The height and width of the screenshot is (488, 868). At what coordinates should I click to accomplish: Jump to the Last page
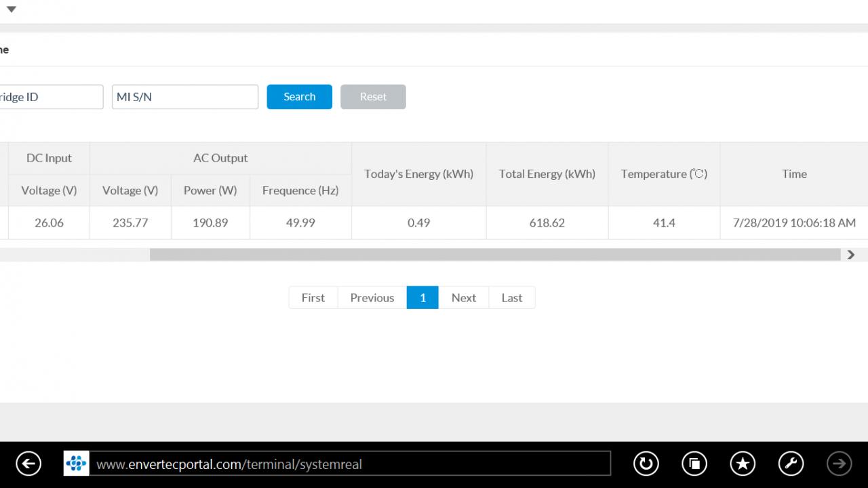point(512,297)
